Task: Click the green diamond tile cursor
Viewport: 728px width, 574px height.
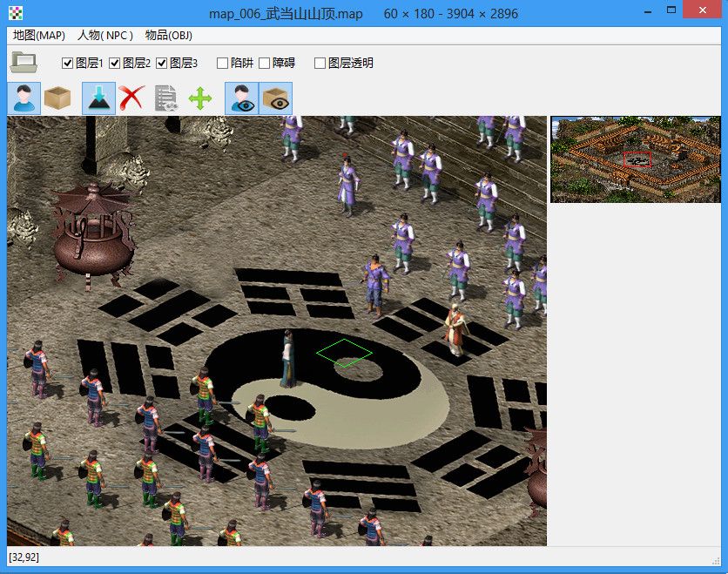Action: coord(344,353)
